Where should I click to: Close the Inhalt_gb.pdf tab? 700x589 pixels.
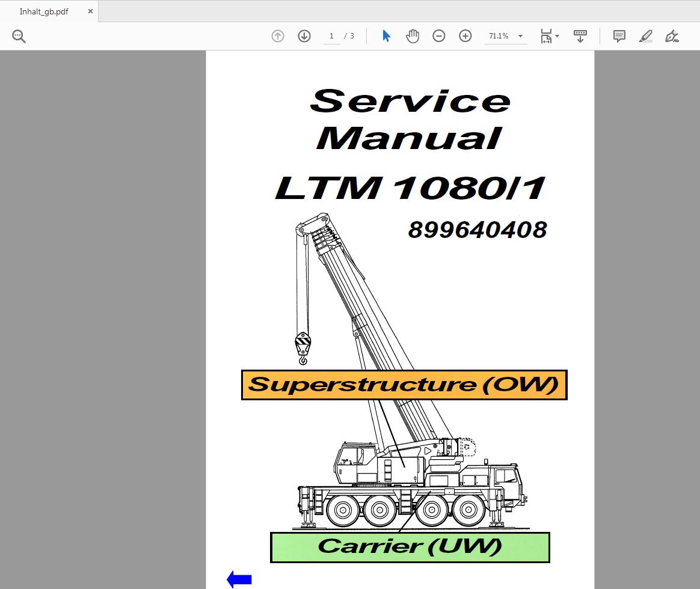[90, 11]
